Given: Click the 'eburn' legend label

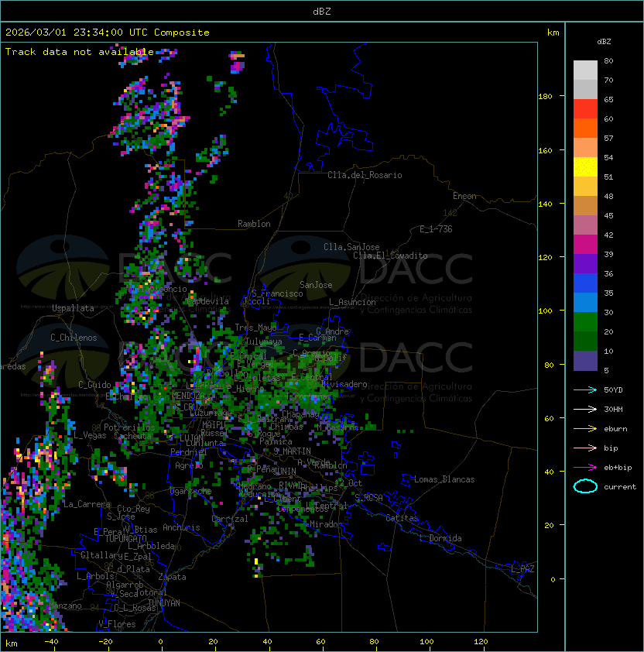Looking at the screenshot, I should (x=615, y=429).
